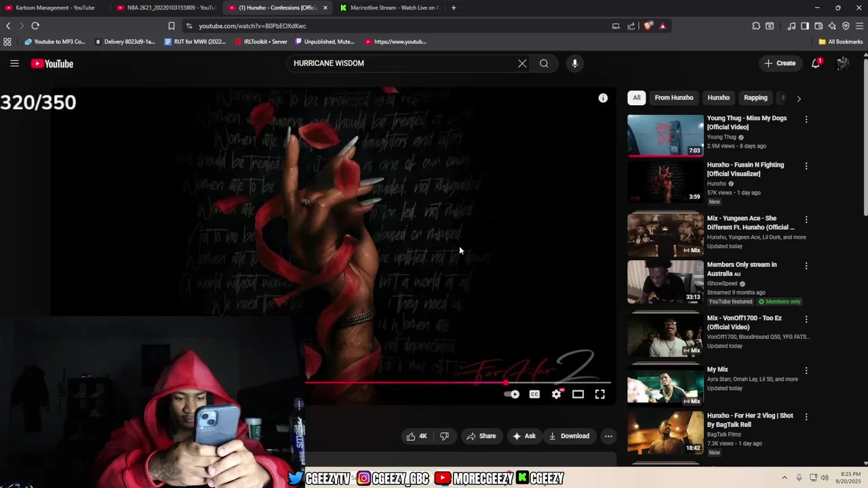Bookmark this page from the address bar
The height and width of the screenshot is (488, 868).
[172, 26]
